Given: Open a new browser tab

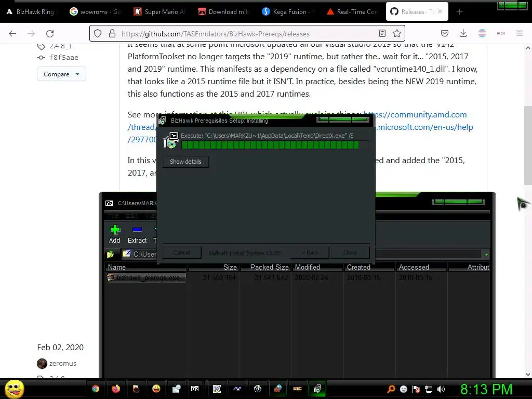Looking at the screenshot, I should [459, 12].
